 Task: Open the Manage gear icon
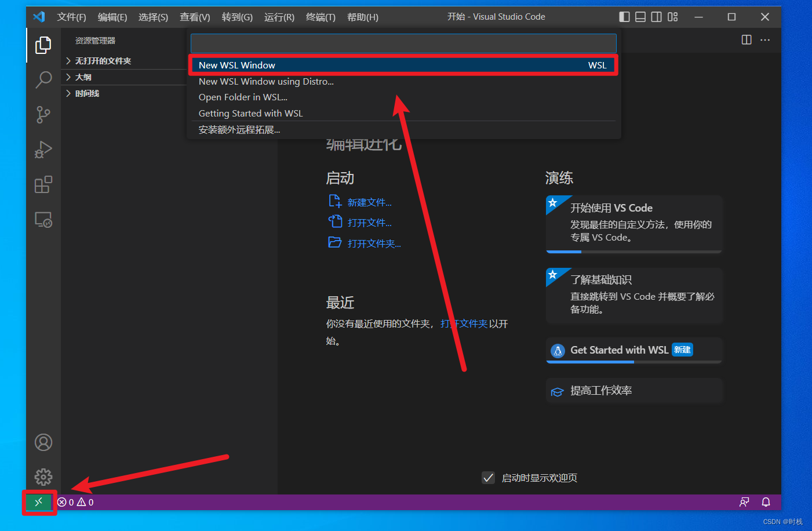(x=43, y=477)
